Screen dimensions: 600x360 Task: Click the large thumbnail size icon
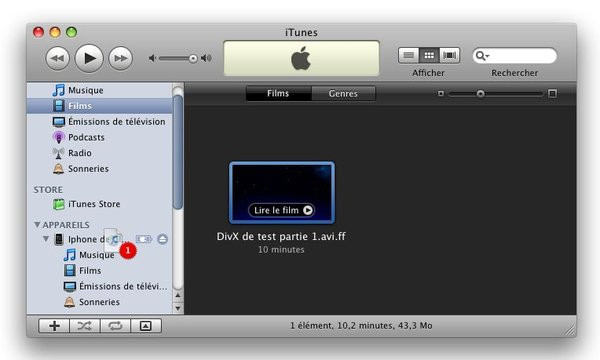pos(552,93)
